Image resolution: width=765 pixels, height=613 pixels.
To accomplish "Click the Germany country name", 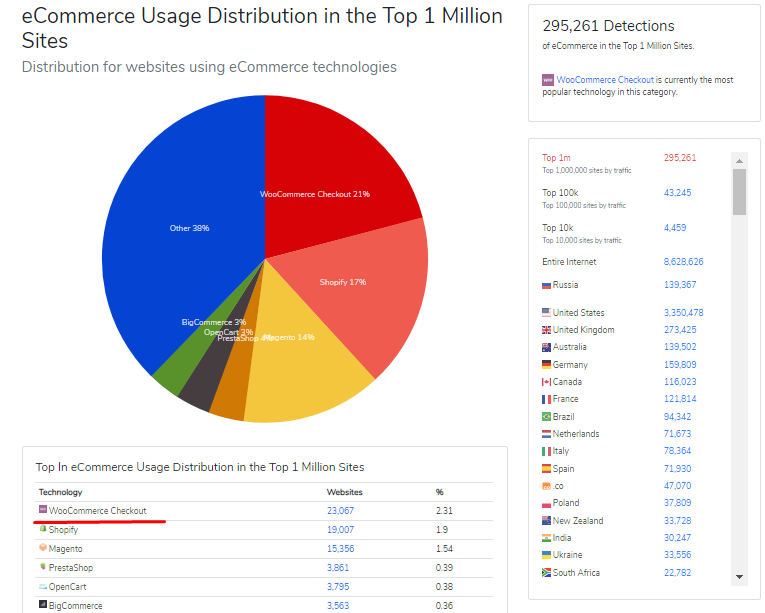I will 570,365.
